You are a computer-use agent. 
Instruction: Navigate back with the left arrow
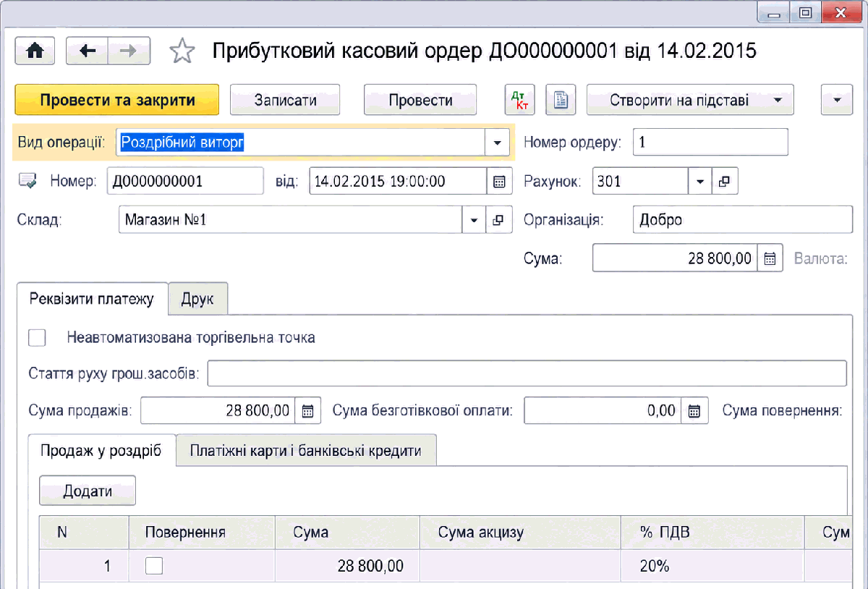[88, 51]
